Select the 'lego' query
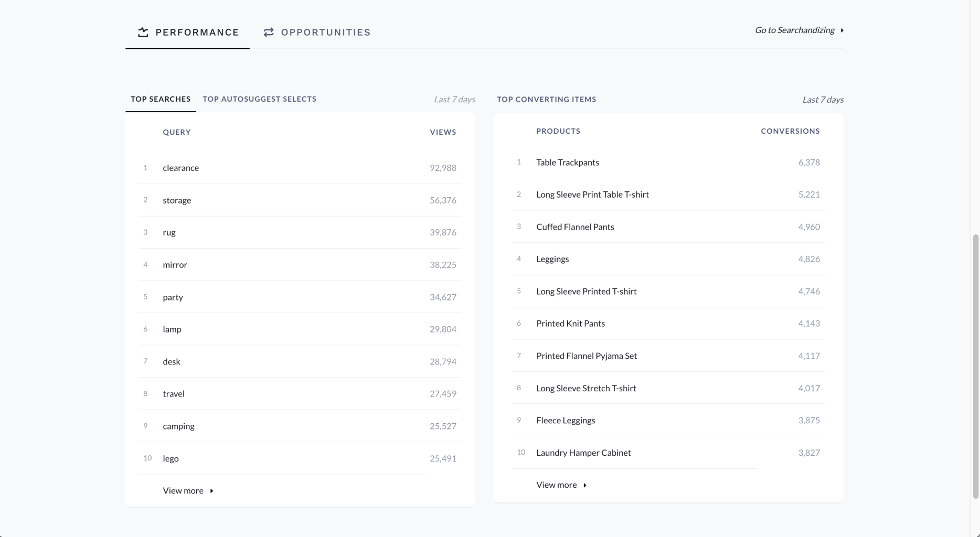 pos(171,458)
